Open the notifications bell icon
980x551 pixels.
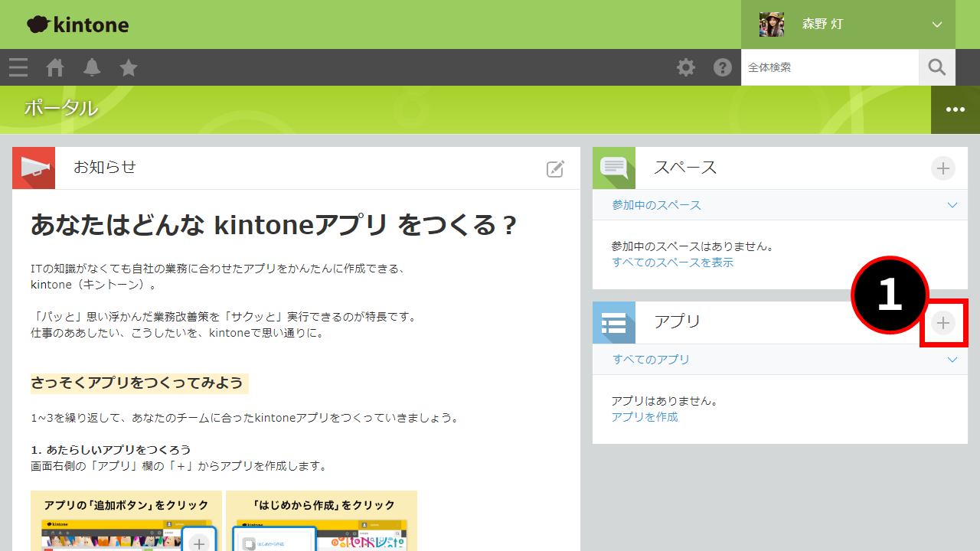coord(92,67)
